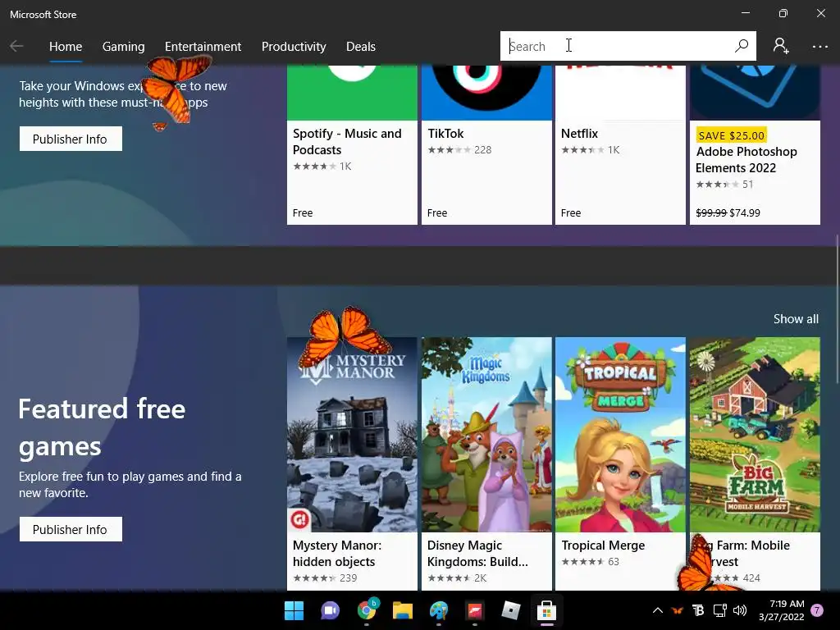Open the Mystery Manor game thumbnail
The image size is (840, 630).
coord(352,435)
